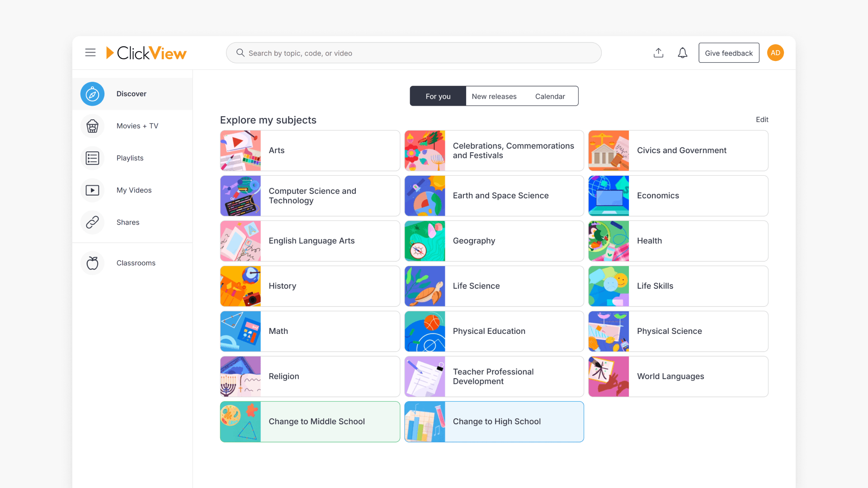Image resolution: width=868 pixels, height=488 pixels.
Task: Open the Discover section via compass icon
Action: [x=92, y=94]
